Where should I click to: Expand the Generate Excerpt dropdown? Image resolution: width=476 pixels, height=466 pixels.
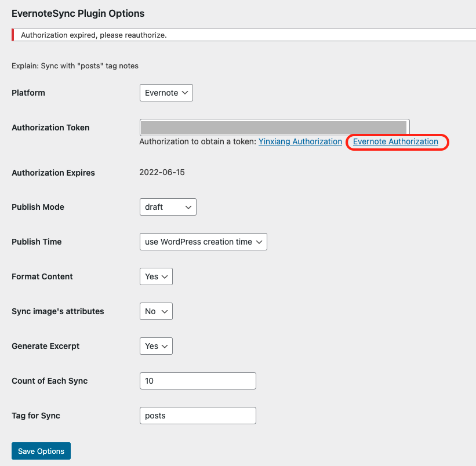156,346
